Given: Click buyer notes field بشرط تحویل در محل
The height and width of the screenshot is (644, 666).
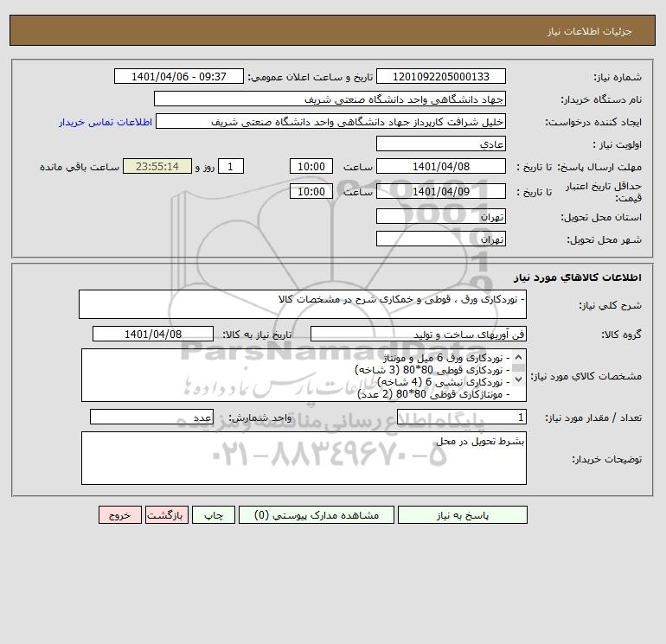Looking at the screenshot, I should click(x=304, y=458).
